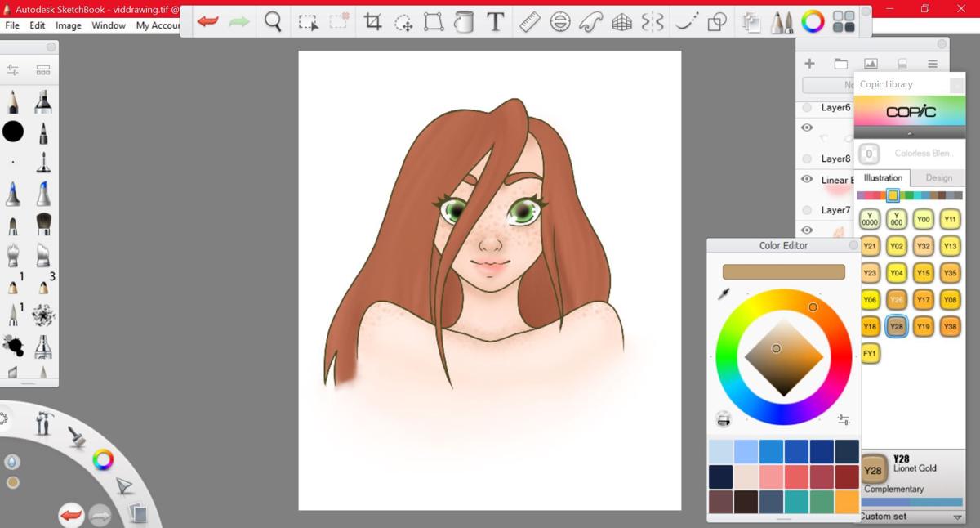This screenshot has height=528, width=980.
Task: Show Layer6 using its visibility circle
Action: pyautogui.click(x=807, y=107)
